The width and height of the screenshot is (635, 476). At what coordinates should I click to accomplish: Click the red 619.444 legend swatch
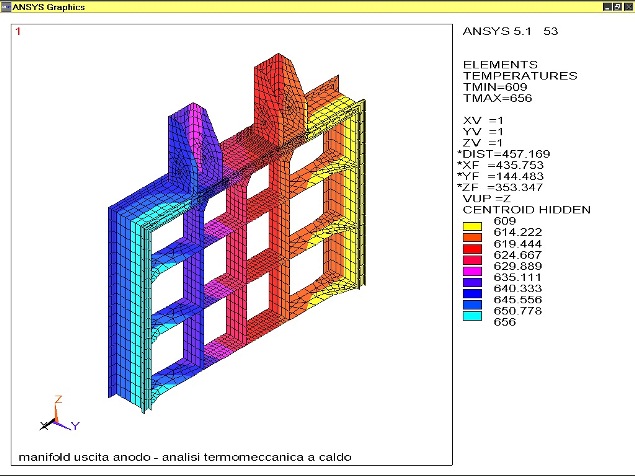[x=472, y=249]
